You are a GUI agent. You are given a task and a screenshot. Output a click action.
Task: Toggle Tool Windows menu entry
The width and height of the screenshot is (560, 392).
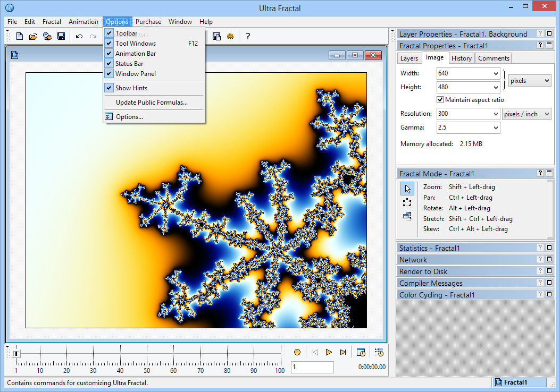(154, 43)
